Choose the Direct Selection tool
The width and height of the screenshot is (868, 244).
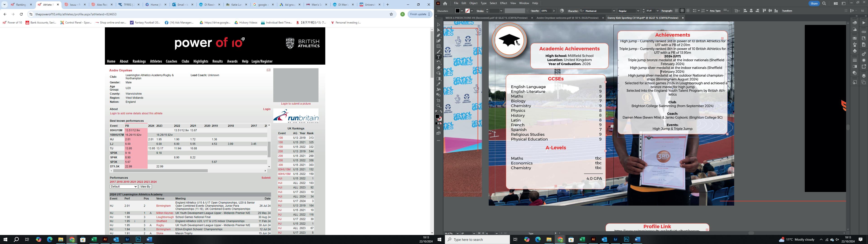pos(438,30)
